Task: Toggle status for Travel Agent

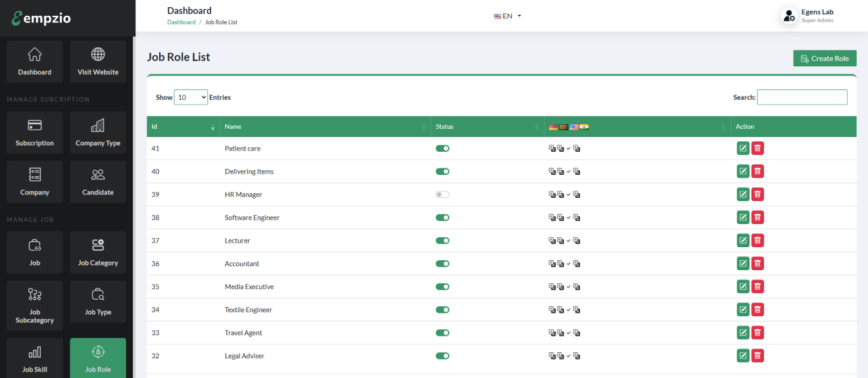Action: click(x=443, y=333)
